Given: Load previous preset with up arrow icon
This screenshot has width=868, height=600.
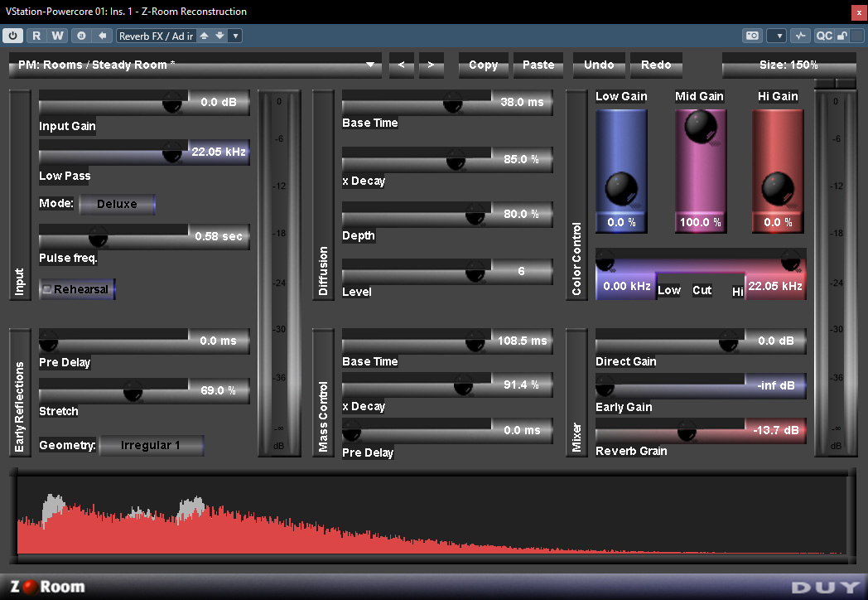Looking at the screenshot, I should (x=205, y=36).
